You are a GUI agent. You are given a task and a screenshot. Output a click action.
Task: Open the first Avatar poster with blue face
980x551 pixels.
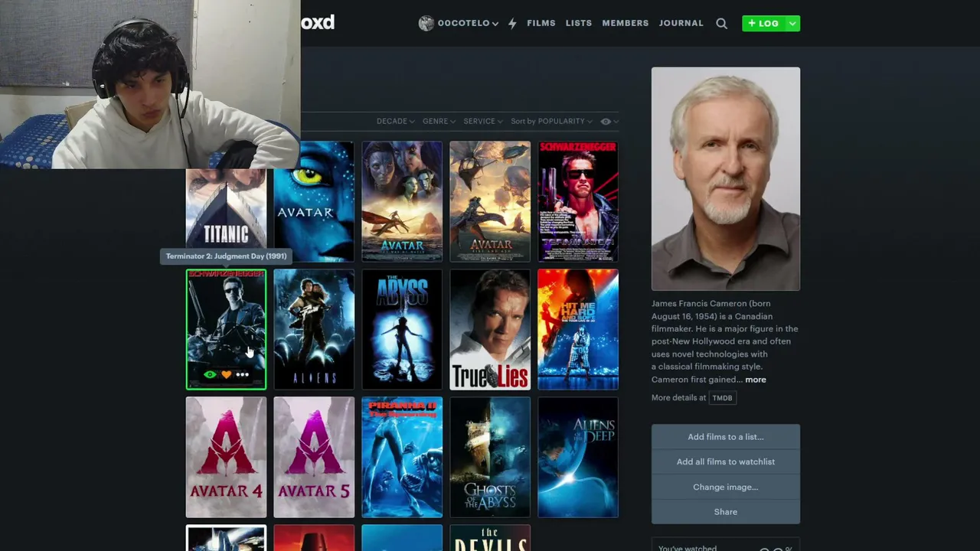coord(314,202)
